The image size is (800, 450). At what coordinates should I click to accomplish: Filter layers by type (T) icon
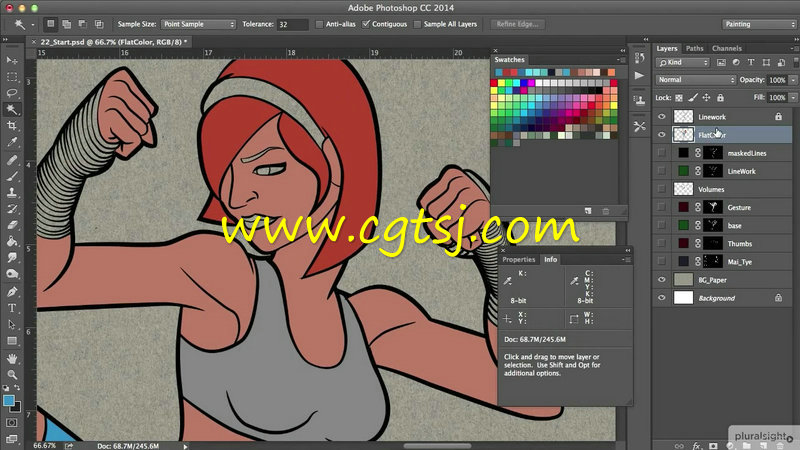pos(751,62)
